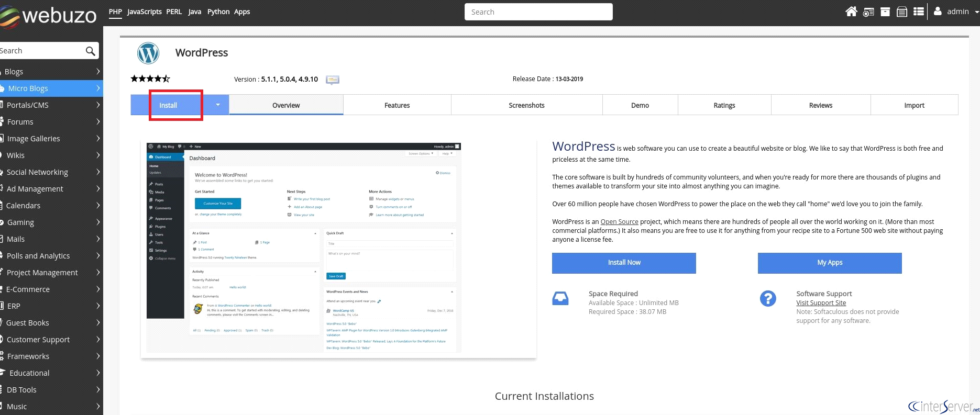
Task: Click the magnifier icon in sidebar search
Action: coord(90,51)
